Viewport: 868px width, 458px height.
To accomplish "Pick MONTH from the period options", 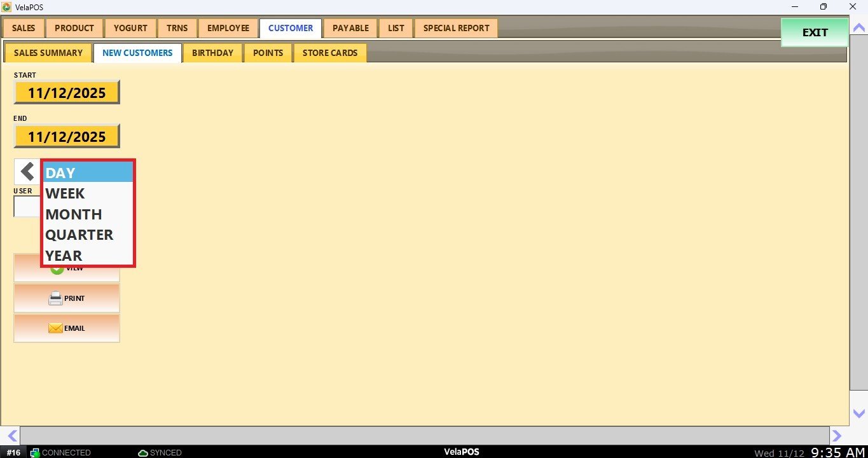I will point(88,214).
